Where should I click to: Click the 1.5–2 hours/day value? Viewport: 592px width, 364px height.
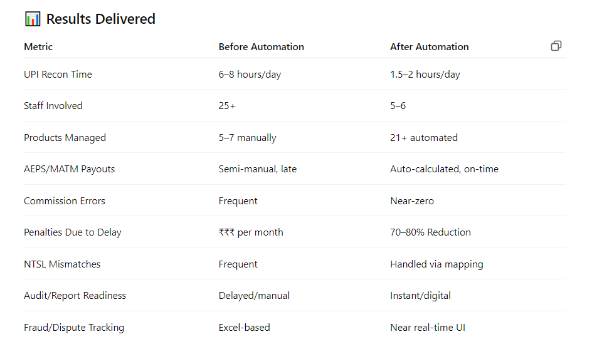pos(425,75)
